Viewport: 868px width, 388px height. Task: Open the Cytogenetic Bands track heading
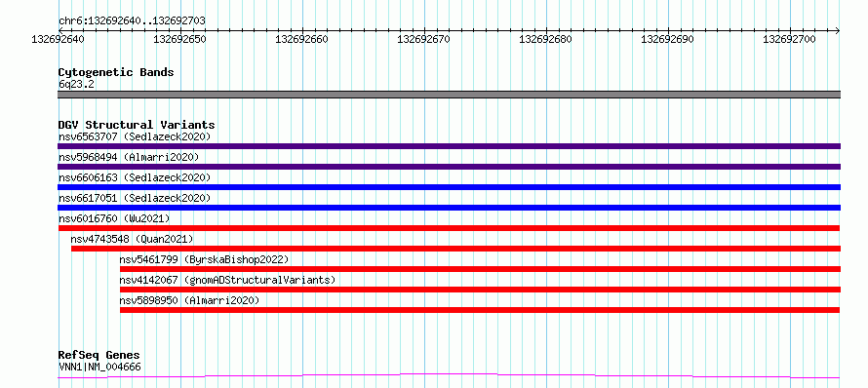[116, 72]
